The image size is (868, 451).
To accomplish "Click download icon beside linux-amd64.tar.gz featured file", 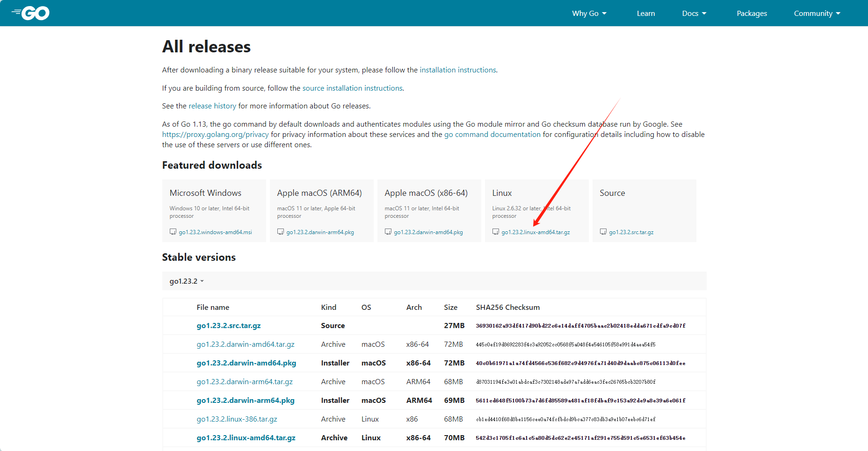I will point(496,232).
